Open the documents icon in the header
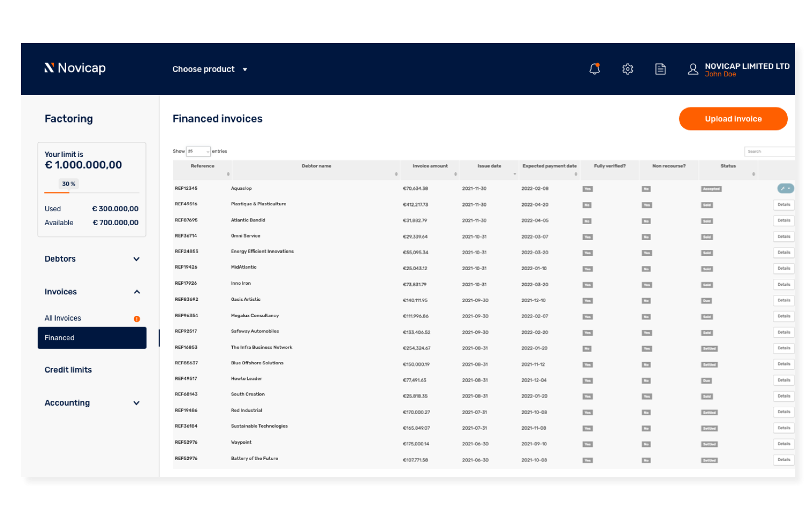This screenshot has width=812, height=519. pos(660,69)
